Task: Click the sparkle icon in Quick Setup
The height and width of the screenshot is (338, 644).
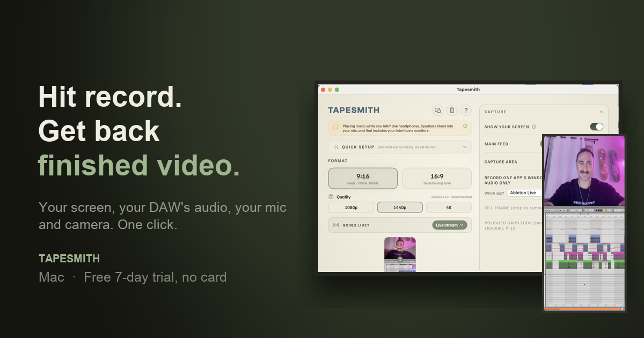Action: click(x=336, y=146)
